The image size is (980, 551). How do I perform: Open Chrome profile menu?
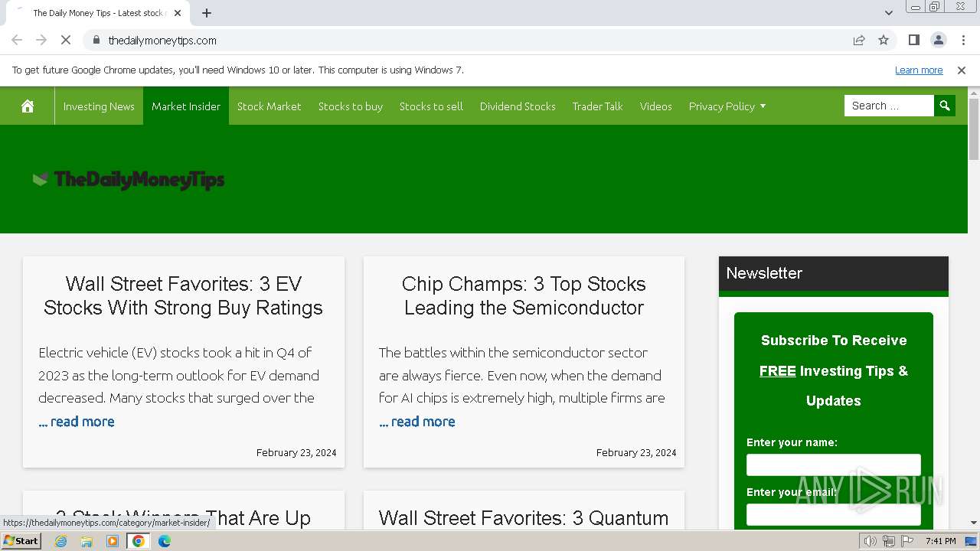[x=938, y=40]
